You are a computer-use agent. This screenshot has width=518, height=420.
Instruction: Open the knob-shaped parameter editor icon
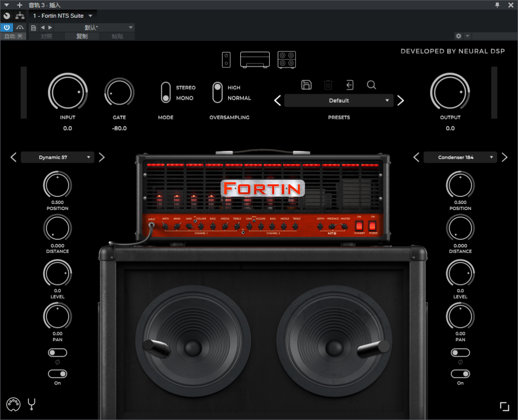pyautogui.click(x=7, y=16)
